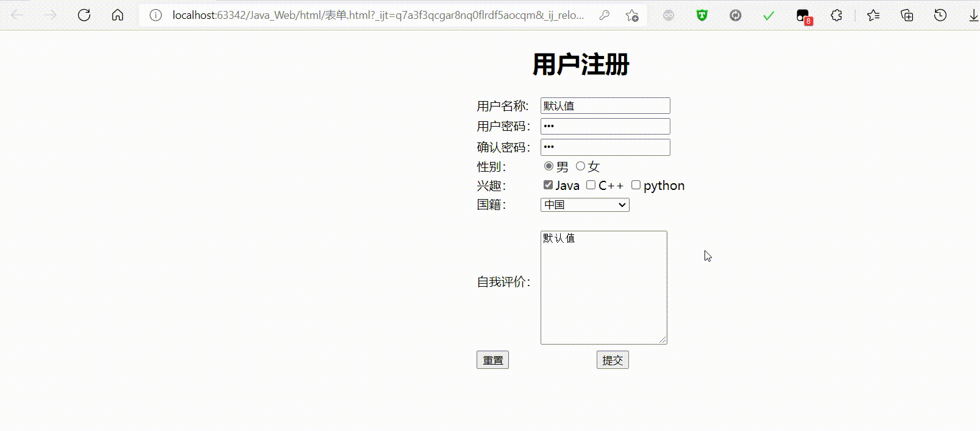Reload the page with refresh icon
Image resolution: width=980 pixels, height=431 pixels.
pos(84,15)
